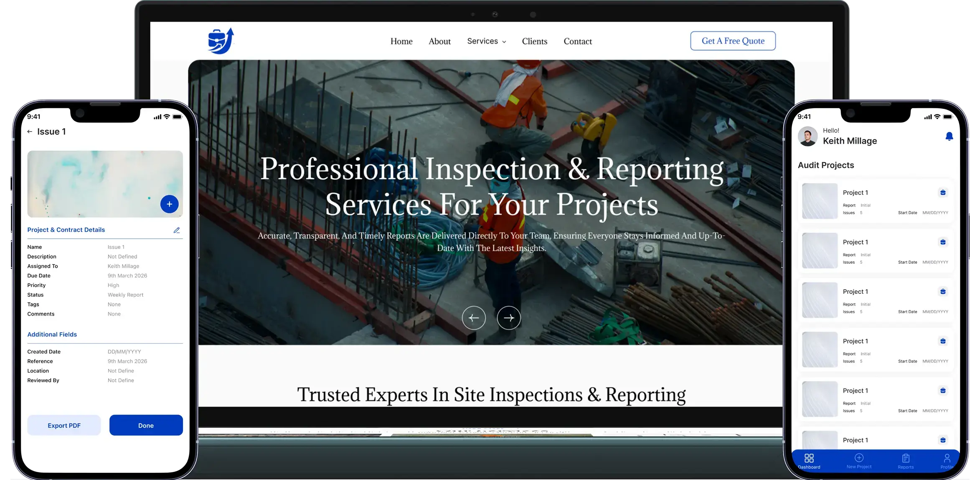The width and height of the screenshot is (980, 480).
Task: Expand the Services dropdown menu
Action: coord(486,41)
